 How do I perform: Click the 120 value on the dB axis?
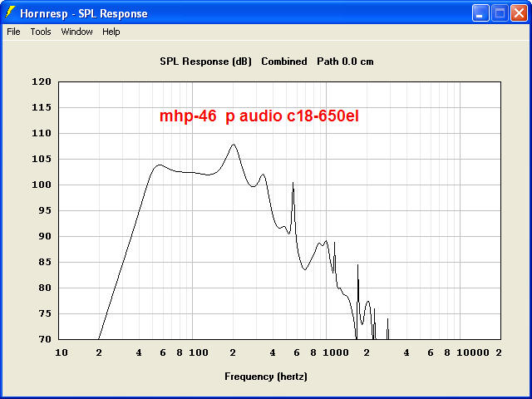42,81
